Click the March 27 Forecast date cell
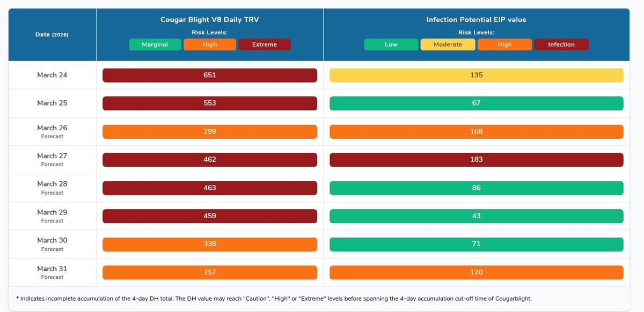The width and height of the screenshot is (644, 312). tap(52, 159)
